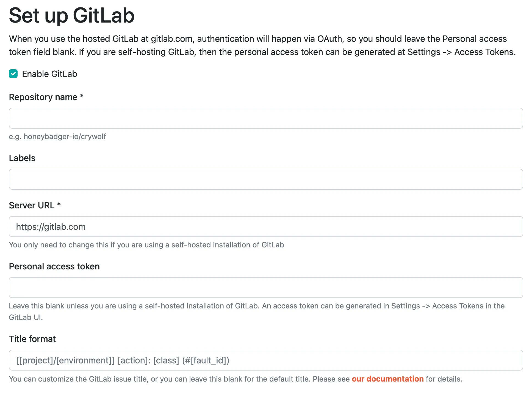
Task: Click the Title format input field
Action: (x=266, y=360)
